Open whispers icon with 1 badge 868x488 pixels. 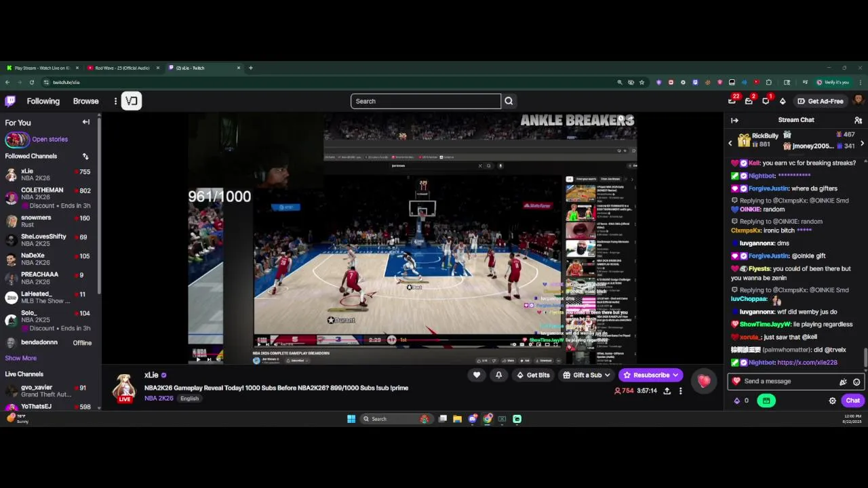[766, 101]
